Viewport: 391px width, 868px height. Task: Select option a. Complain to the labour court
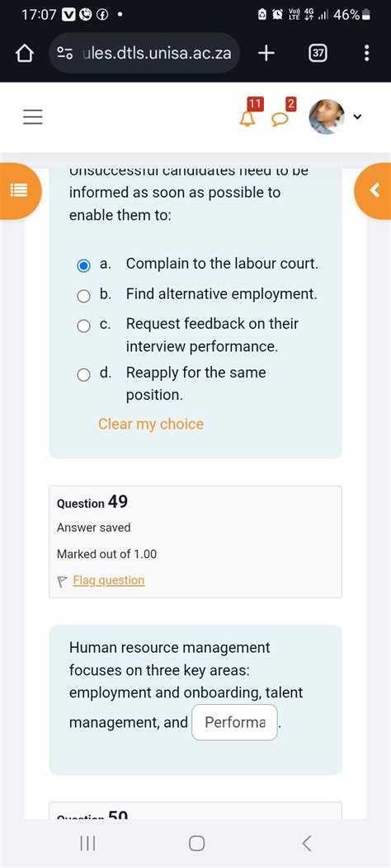(x=83, y=266)
